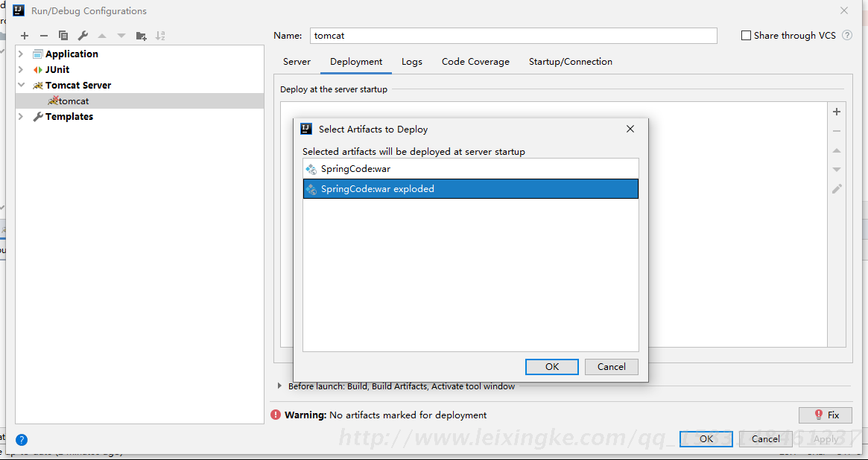Select the Application tree label

[x=72, y=54]
